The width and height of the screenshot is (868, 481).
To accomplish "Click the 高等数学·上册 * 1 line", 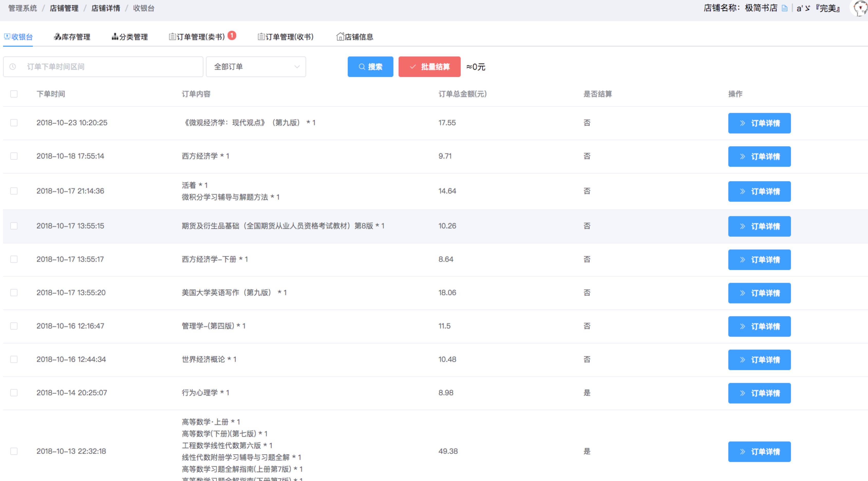I will (211, 422).
